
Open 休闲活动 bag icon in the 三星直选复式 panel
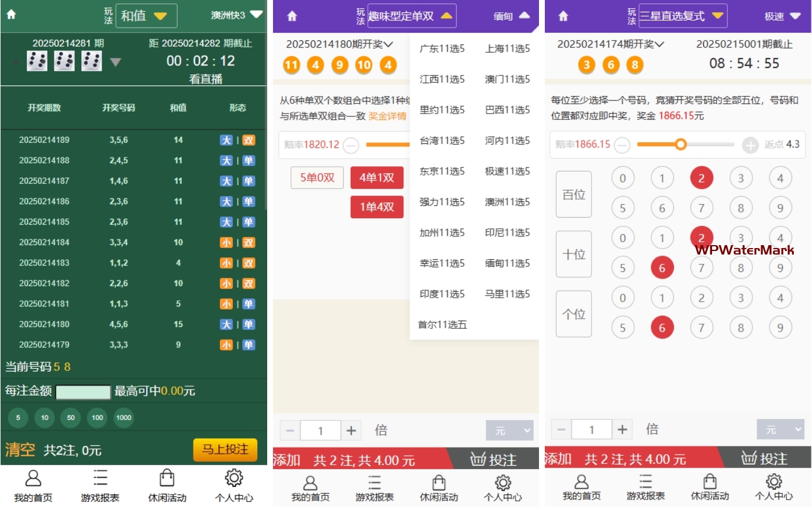tap(710, 482)
